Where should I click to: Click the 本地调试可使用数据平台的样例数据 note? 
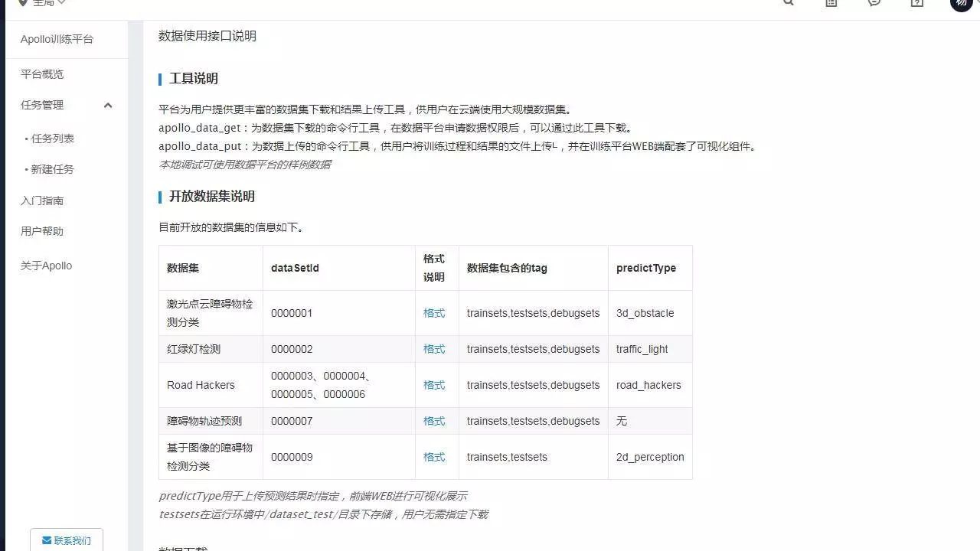coord(245,165)
